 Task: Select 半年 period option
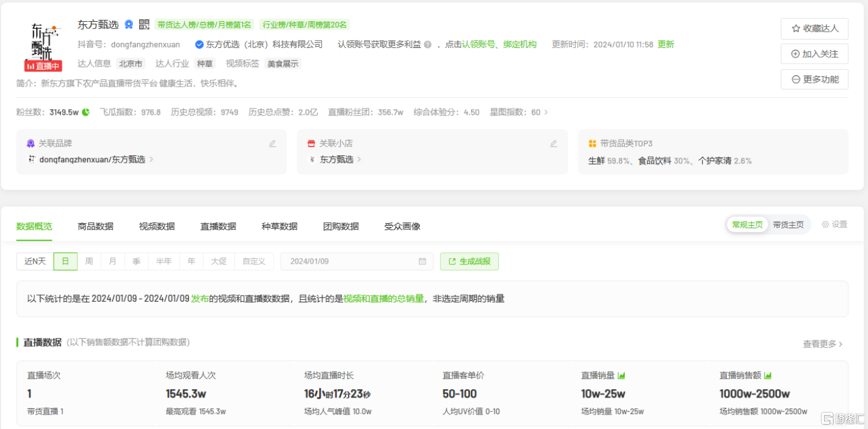click(163, 261)
